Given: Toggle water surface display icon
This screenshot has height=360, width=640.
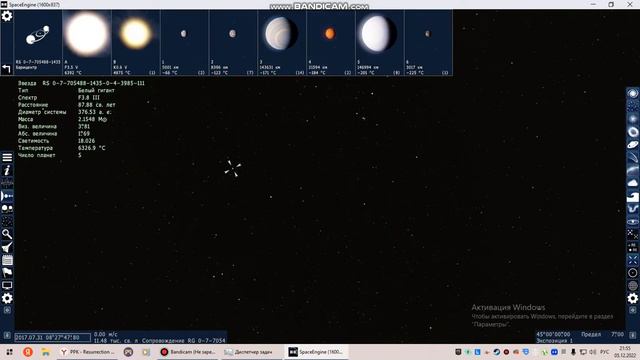Looking at the screenshot, I should click(633, 196).
